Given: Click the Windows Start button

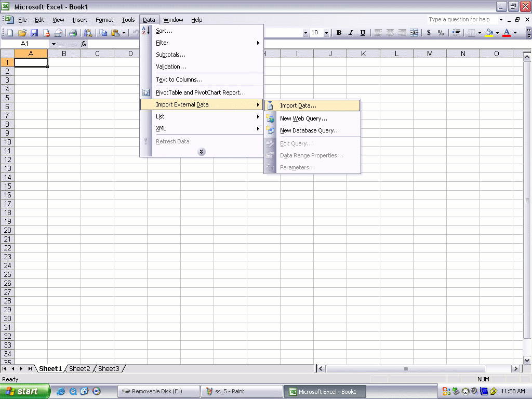Looking at the screenshot, I should tap(25, 391).
